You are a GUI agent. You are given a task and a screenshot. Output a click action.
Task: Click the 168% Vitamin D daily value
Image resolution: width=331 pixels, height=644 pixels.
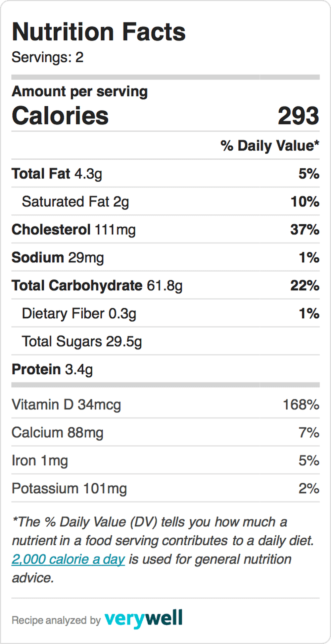click(x=301, y=404)
